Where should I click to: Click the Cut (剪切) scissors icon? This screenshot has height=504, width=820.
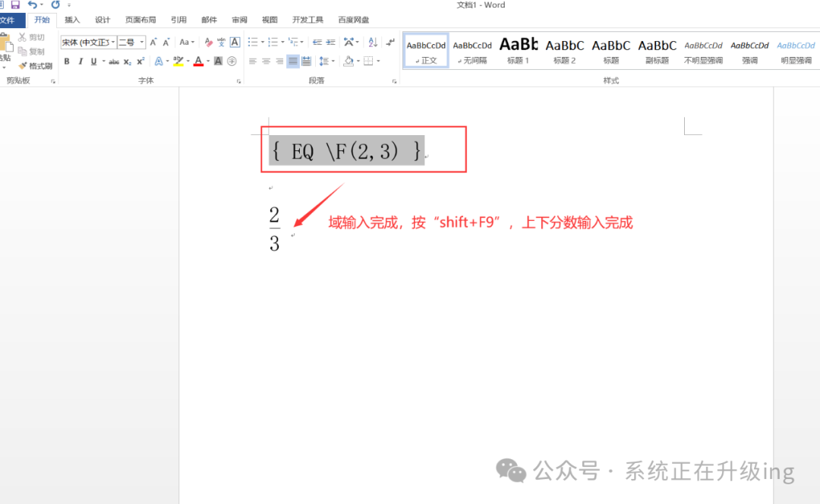[x=22, y=37]
